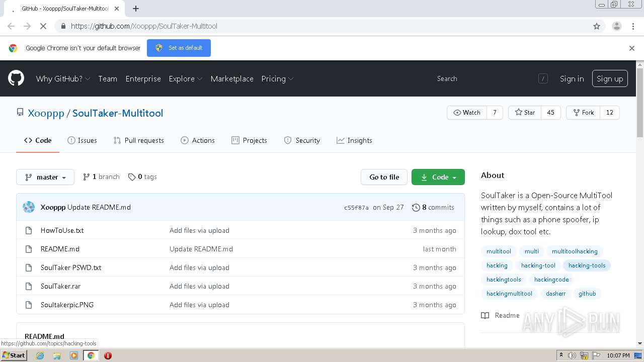The height and width of the screenshot is (362, 644).
Task: Click the file icon beside HowToUse.txt
Action: (x=29, y=230)
